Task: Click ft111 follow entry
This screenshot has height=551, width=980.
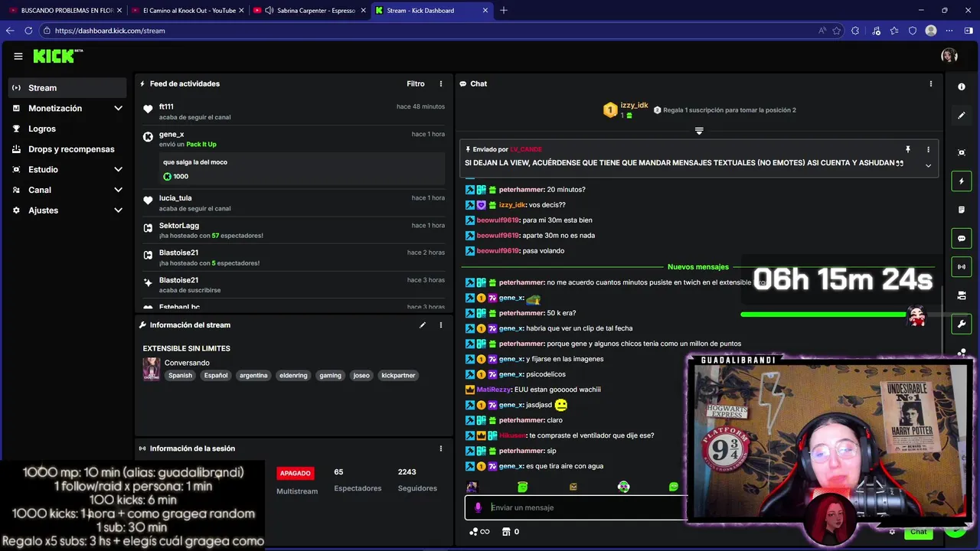Action: [294, 112]
